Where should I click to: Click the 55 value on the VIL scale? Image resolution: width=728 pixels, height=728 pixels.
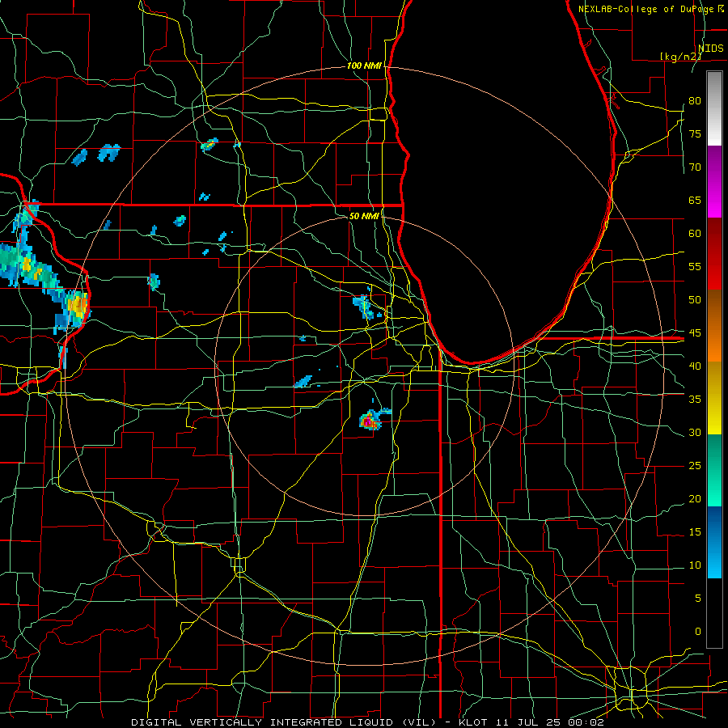[x=695, y=266]
